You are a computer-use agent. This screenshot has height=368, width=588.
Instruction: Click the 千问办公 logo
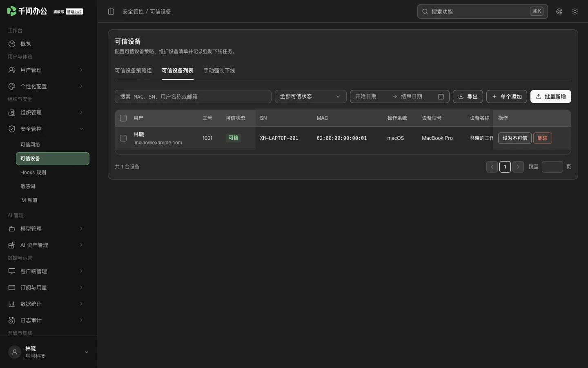point(27,11)
